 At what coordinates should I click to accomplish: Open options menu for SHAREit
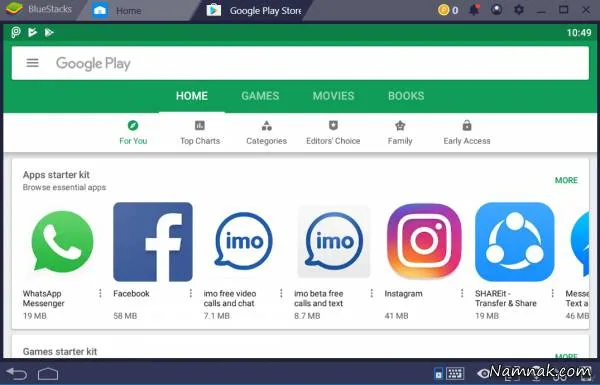(x=553, y=293)
